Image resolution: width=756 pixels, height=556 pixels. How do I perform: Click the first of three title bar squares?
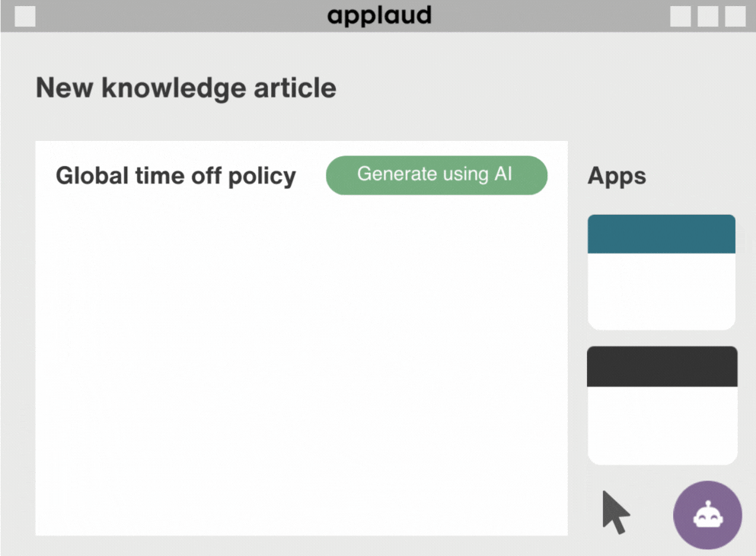[681, 17]
